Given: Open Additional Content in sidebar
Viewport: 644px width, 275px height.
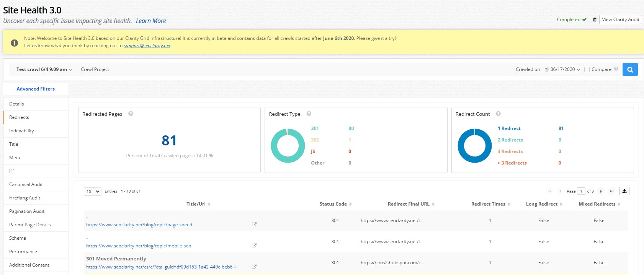Looking at the screenshot, I should point(36,265).
